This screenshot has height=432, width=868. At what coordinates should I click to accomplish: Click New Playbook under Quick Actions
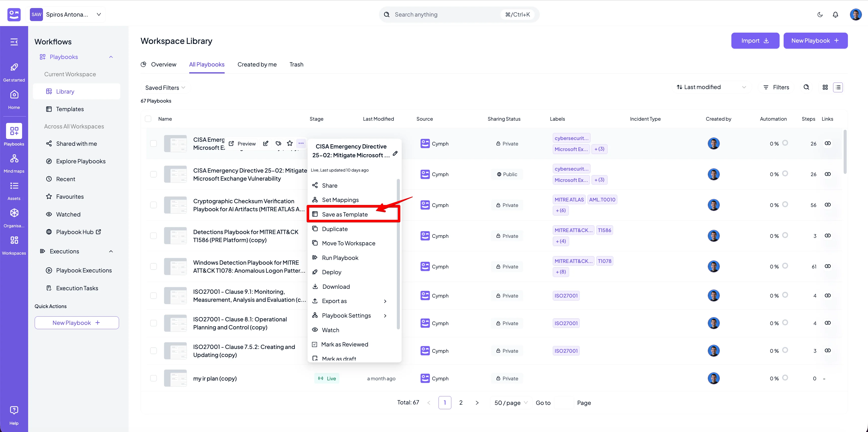77,323
